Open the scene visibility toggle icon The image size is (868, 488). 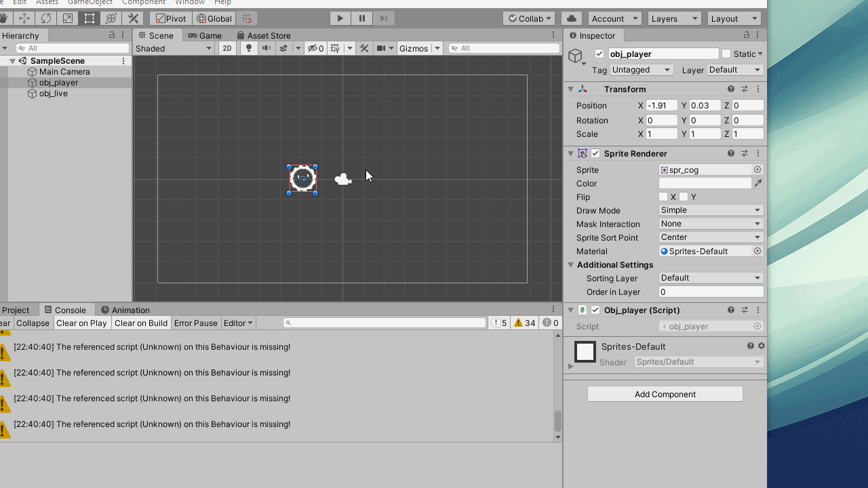(x=313, y=48)
